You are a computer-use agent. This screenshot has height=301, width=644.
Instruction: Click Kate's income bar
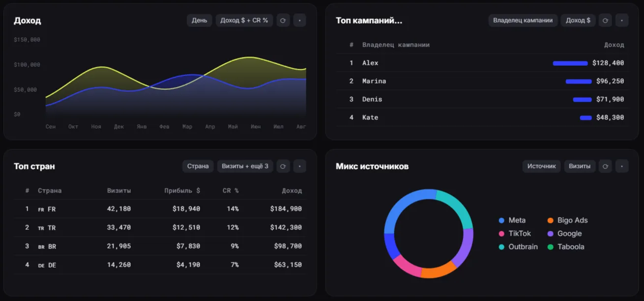click(585, 118)
